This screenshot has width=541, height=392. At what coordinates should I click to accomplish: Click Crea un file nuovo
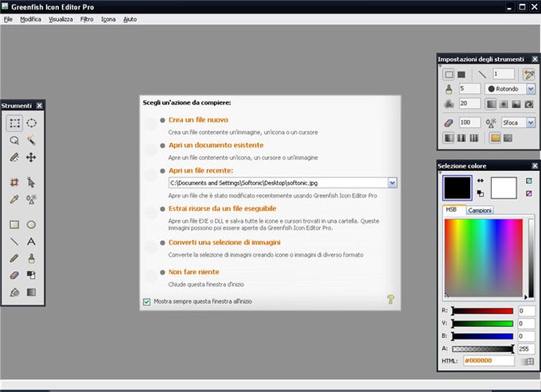[198, 120]
